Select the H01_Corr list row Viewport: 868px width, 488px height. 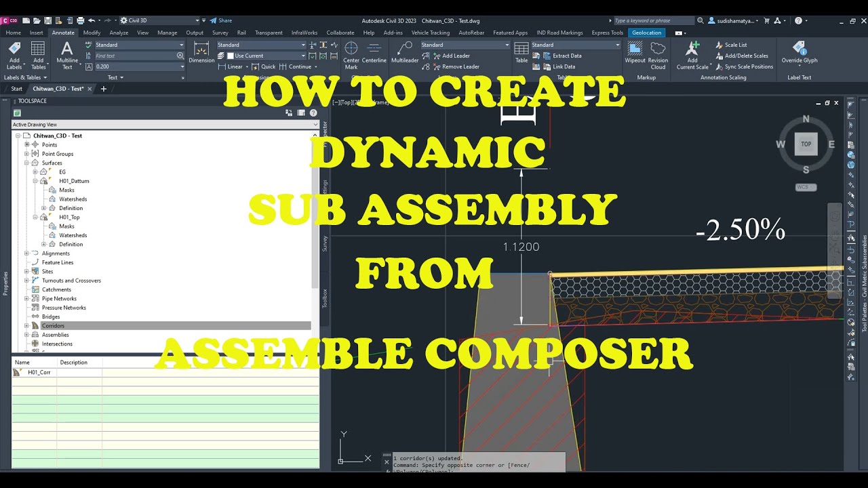[x=165, y=372]
